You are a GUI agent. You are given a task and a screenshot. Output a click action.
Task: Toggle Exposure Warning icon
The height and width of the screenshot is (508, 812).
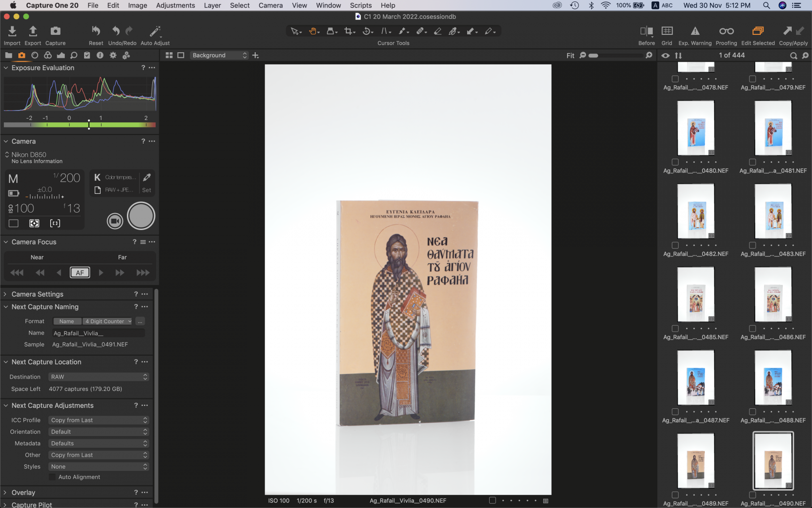(x=695, y=31)
